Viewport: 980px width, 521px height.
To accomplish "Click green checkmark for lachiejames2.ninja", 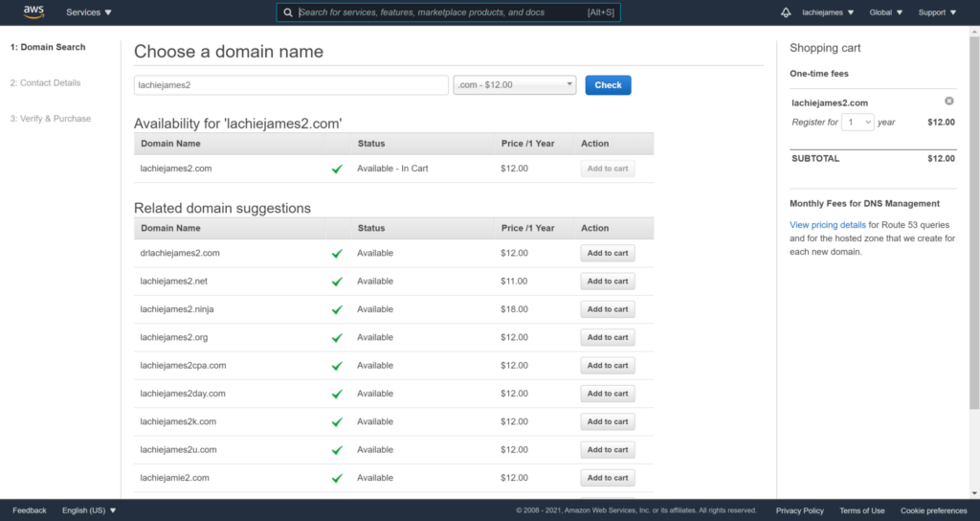I will pyautogui.click(x=337, y=309).
